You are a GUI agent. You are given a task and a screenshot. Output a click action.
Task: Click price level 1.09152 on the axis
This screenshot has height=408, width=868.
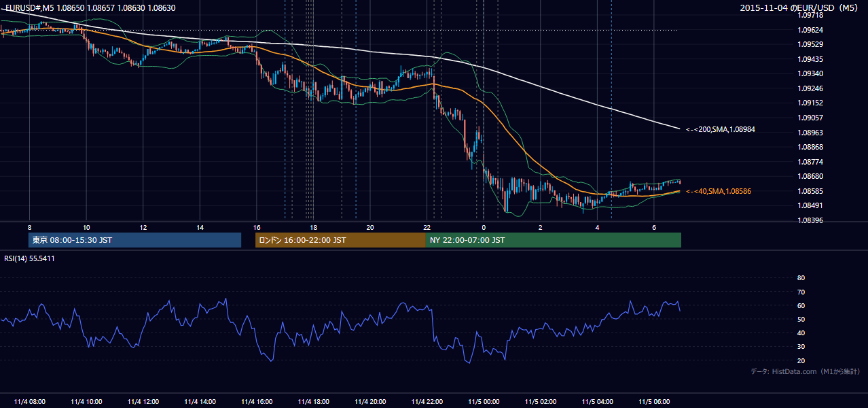[x=810, y=103]
